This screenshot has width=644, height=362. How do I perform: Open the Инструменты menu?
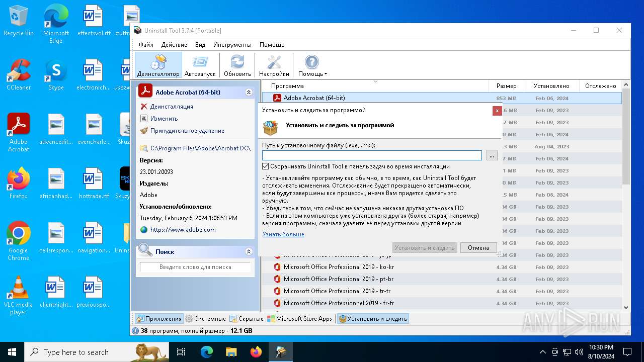(232, 45)
